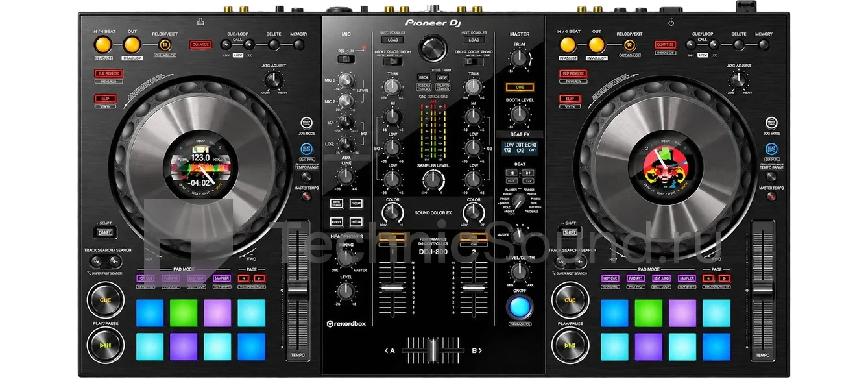The height and width of the screenshot is (379, 868).
Task: Select SAMPLER pad mode on deck 2
Action: 686,278
